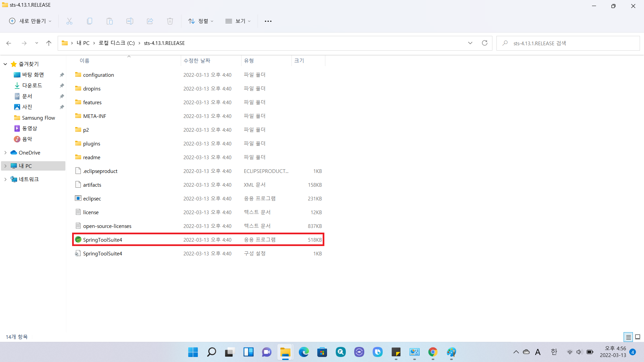This screenshot has width=644, height=362.
Task: Refresh the folder with the reload icon
Action: [484, 43]
